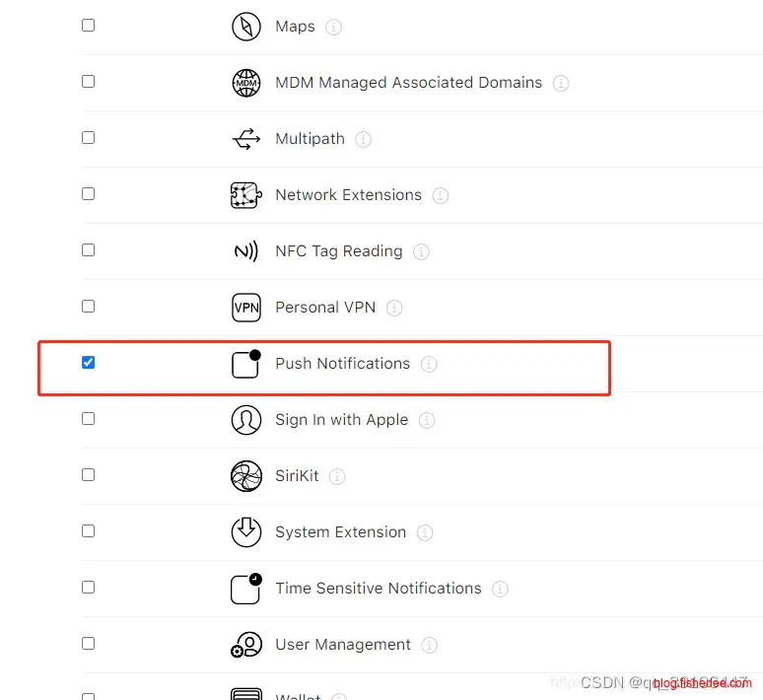Image resolution: width=763 pixels, height=700 pixels.
Task: Enable the SiriKit checkbox
Action: coord(89,475)
